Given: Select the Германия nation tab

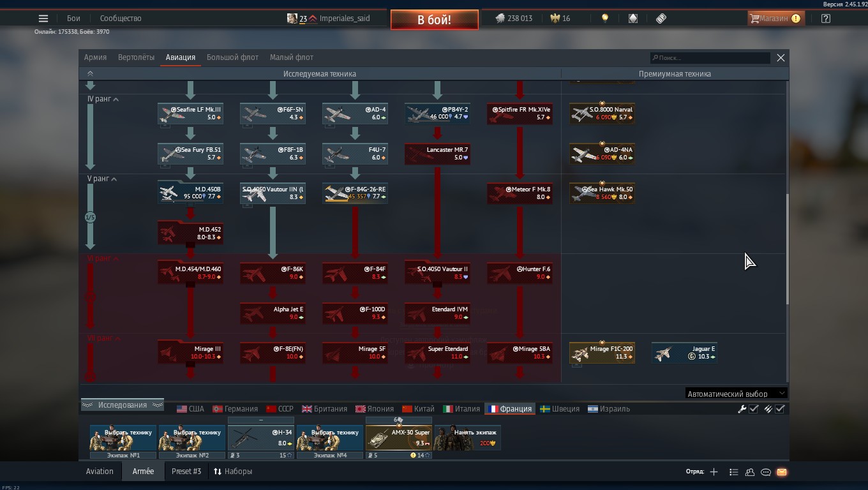Looking at the screenshot, I should [x=236, y=409].
